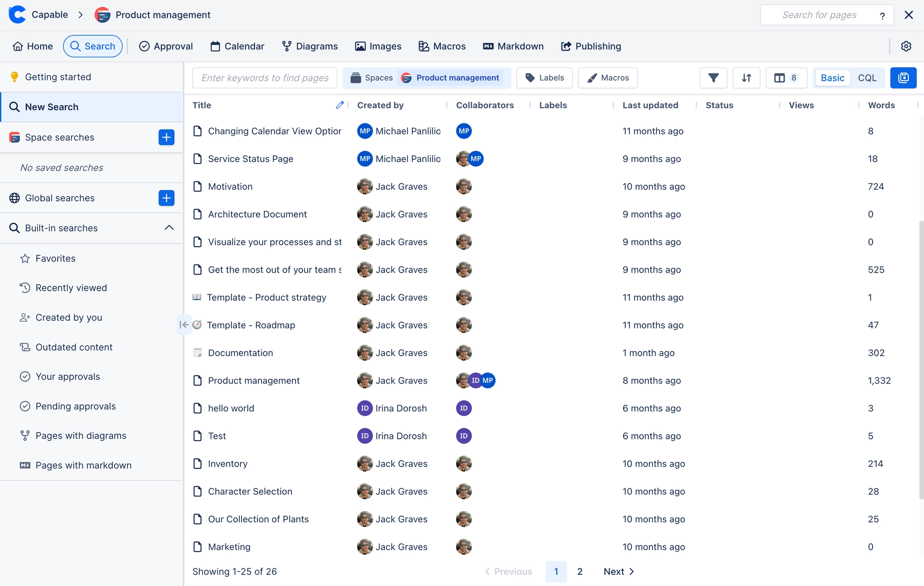Toggle Labels filter on
The height and width of the screenshot is (586, 924).
point(545,78)
